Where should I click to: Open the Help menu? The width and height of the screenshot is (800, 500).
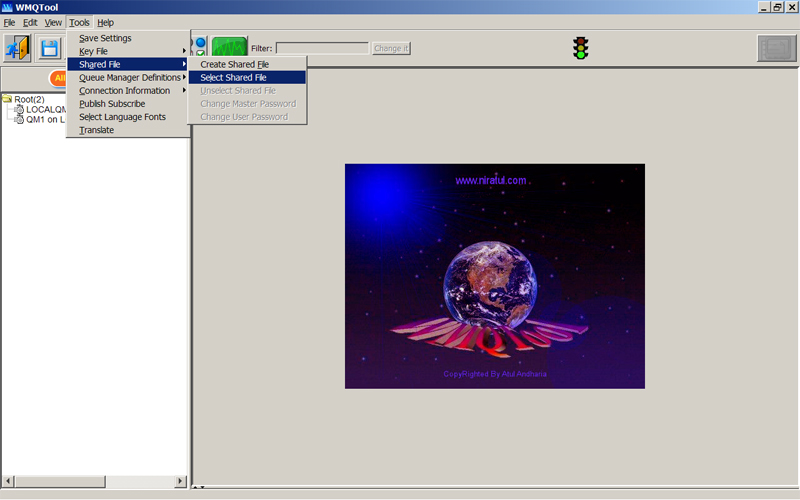pyautogui.click(x=106, y=22)
